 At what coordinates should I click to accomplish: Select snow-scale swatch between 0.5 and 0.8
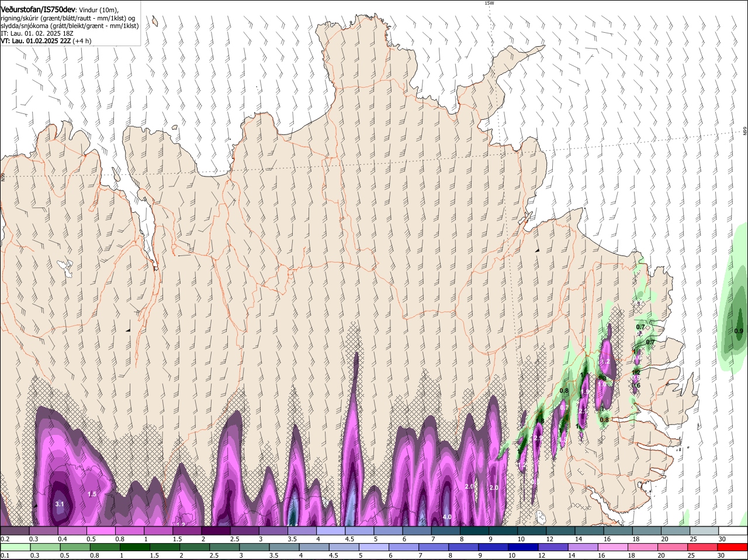101,530
